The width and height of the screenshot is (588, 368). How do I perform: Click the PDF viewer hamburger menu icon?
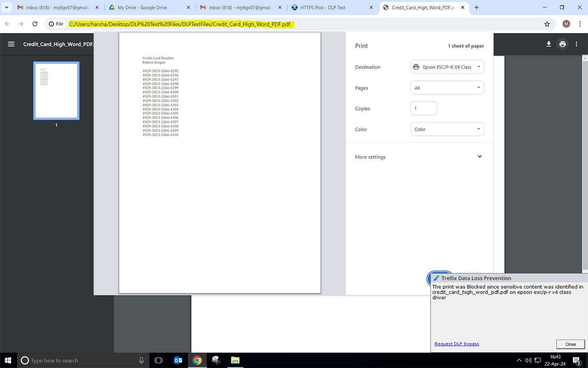[11, 44]
